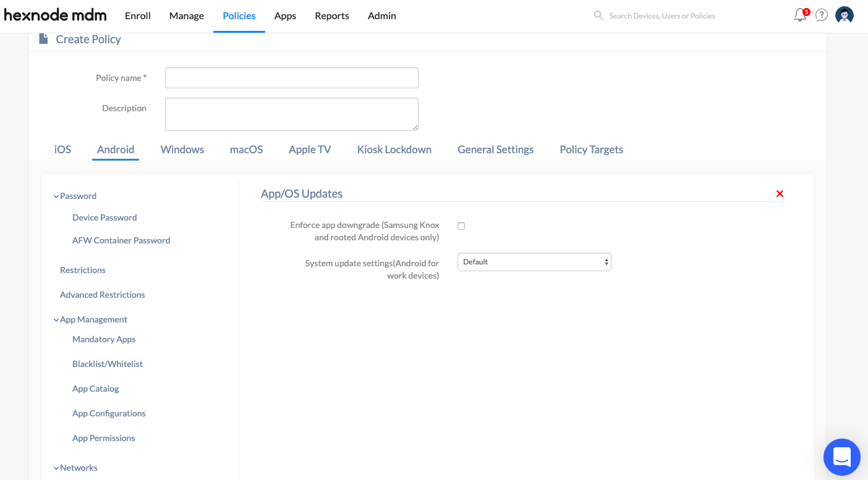
Task: Open Restrictions in sidebar
Action: (x=83, y=270)
